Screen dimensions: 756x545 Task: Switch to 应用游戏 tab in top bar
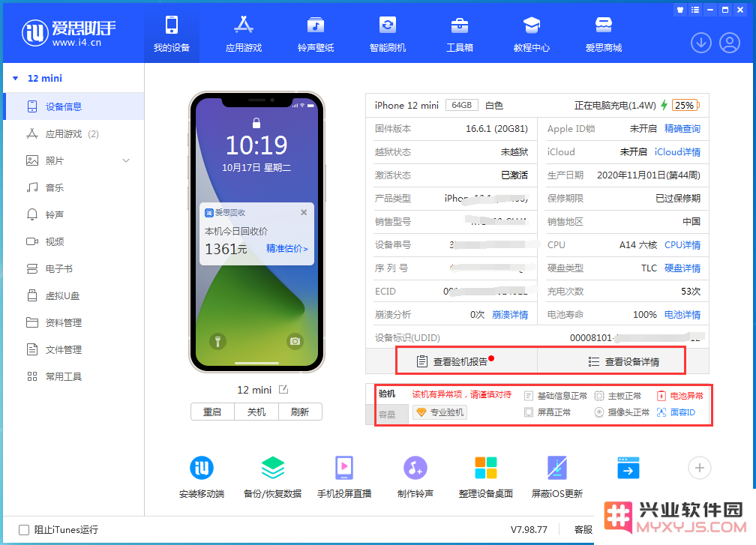click(244, 34)
